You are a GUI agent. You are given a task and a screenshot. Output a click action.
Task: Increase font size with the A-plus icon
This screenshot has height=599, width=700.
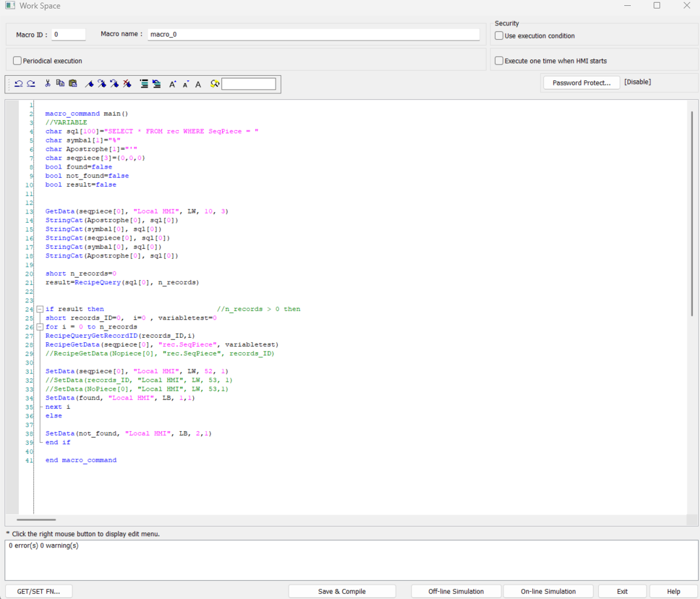pyautogui.click(x=172, y=84)
